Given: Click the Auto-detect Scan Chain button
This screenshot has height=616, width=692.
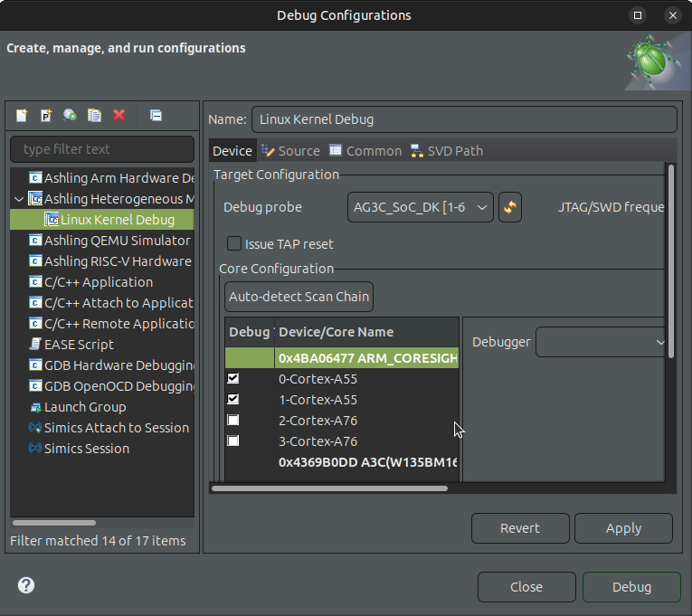Looking at the screenshot, I should 299,297.
